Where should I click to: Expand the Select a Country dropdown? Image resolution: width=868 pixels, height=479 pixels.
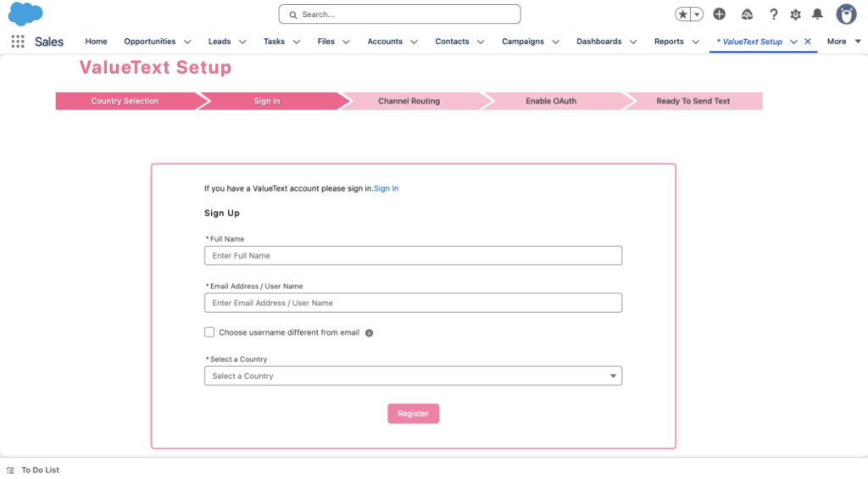413,376
